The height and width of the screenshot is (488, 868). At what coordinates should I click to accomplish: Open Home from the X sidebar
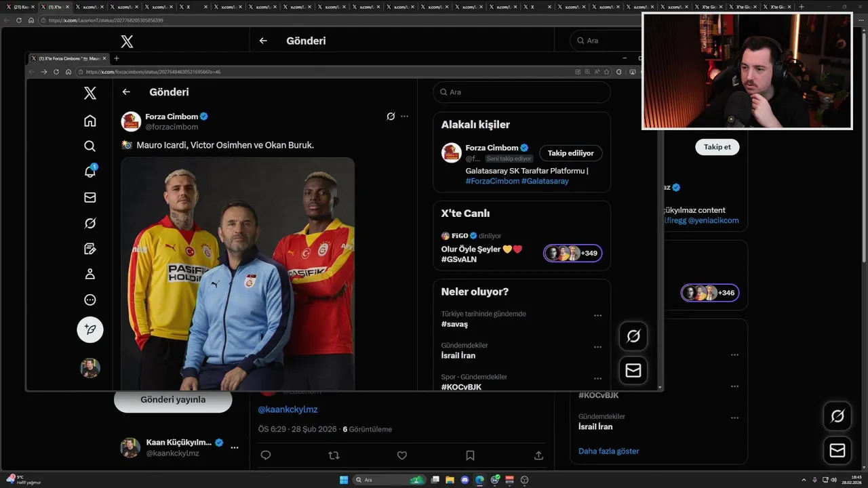coord(90,121)
